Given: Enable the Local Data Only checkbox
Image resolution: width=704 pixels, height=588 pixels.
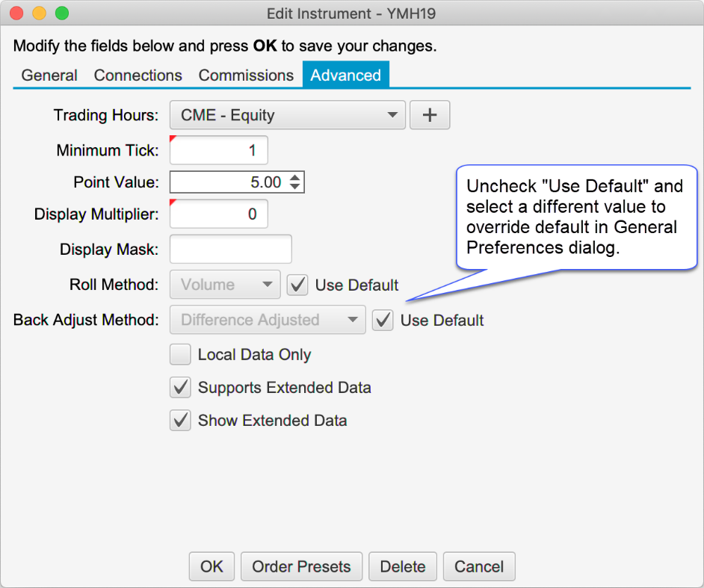Looking at the screenshot, I should click(180, 354).
